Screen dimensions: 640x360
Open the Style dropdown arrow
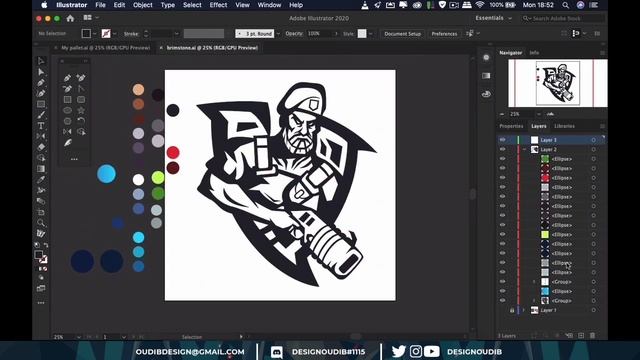tap(371, 33)
